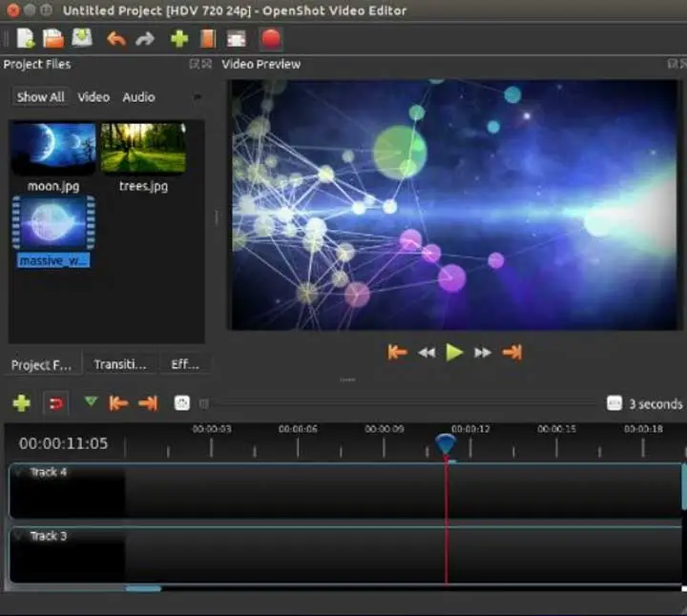The width and height of the screenshot is (687, 616).
Task: Collapse the Track 4 header arrow
Action: pyautogui.click(x=19, y=472)
